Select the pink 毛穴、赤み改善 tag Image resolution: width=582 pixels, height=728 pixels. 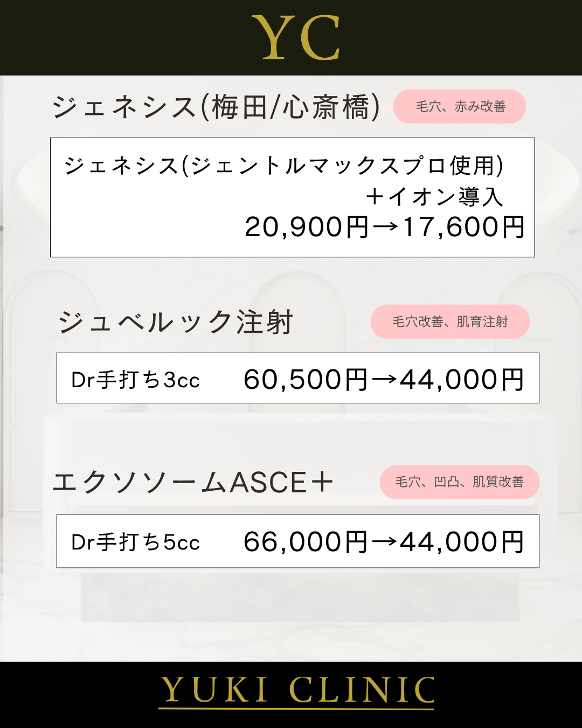click(460, 107)
